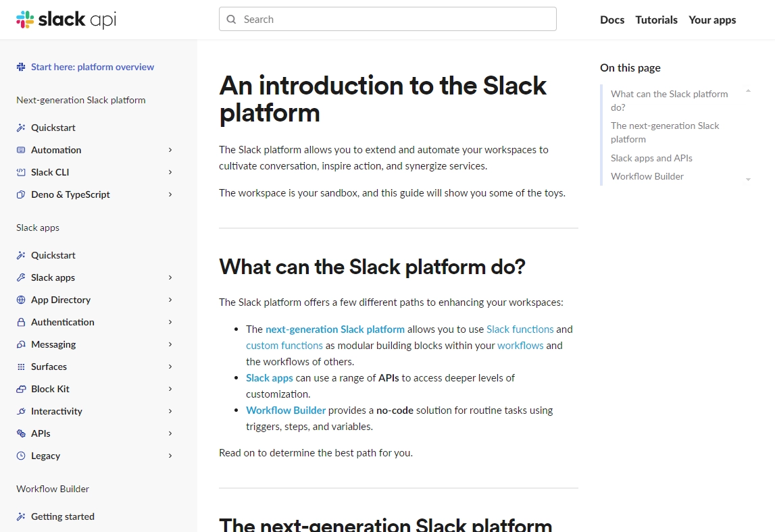Click the Deno & TypeScript icon
The image size is (775, 532).
tap(21, 194)
